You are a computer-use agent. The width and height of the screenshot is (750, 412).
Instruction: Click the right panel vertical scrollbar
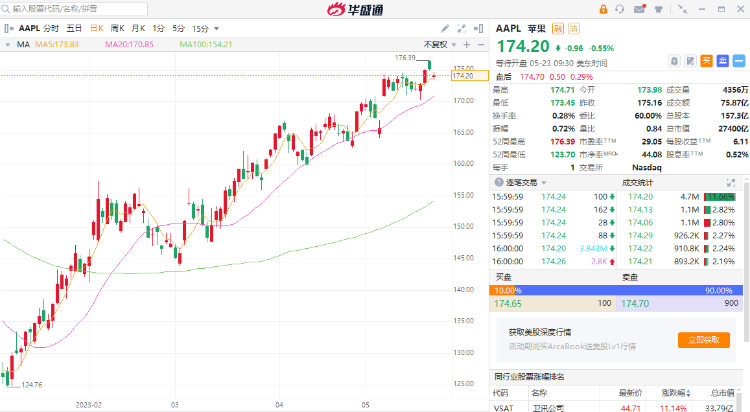pos(747,261)
